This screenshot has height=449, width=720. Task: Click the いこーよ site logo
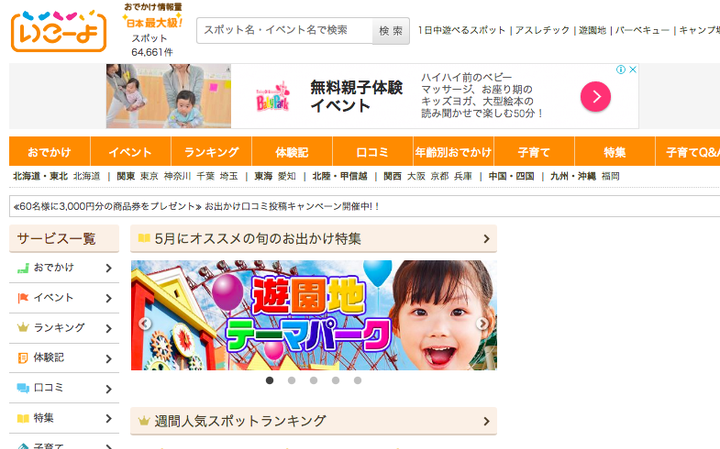click(59, 31)
